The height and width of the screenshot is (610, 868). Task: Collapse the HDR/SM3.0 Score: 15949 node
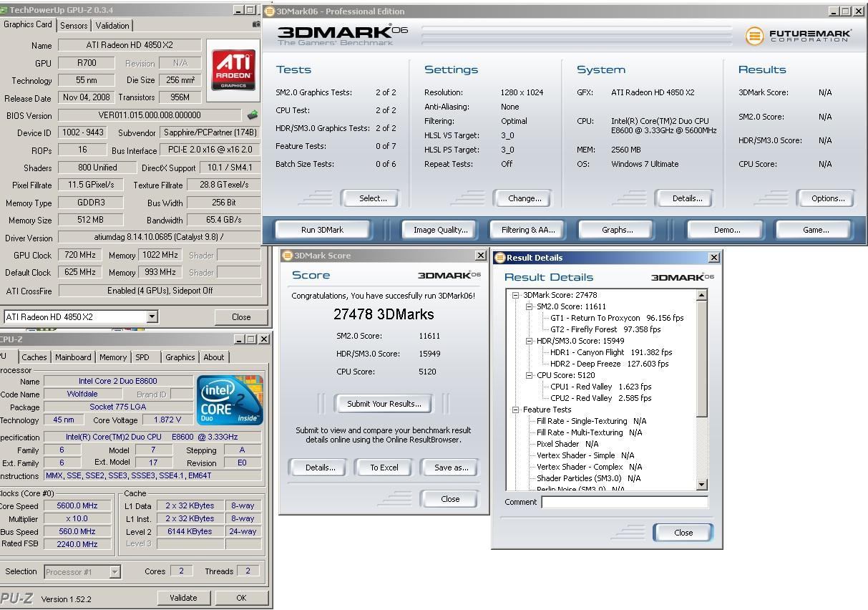tap(529, 341)
